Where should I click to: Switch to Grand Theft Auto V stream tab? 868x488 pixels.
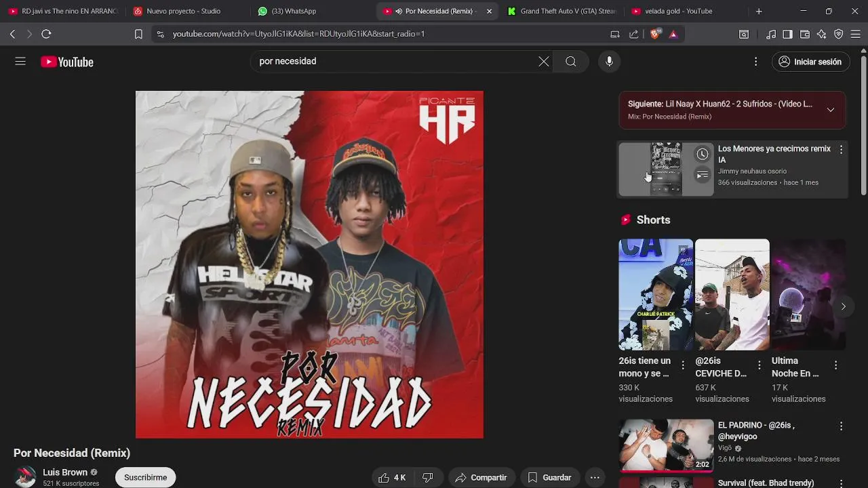pos(561,12)
